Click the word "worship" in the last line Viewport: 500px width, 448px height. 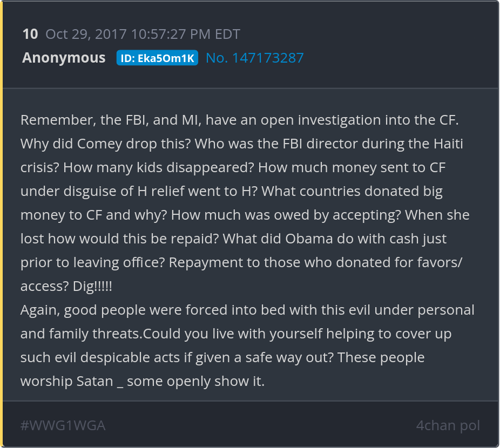click(46, 381)
